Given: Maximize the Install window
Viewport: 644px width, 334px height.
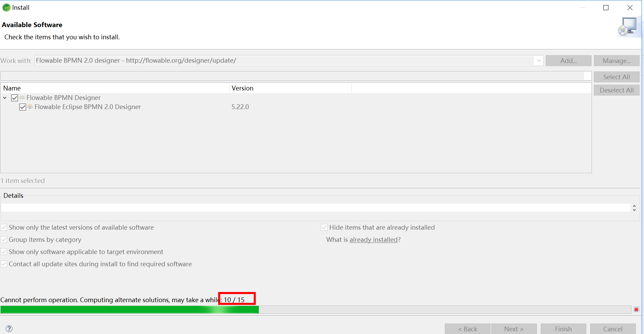Looking at the screenshot, I should [x=606, y=7].
